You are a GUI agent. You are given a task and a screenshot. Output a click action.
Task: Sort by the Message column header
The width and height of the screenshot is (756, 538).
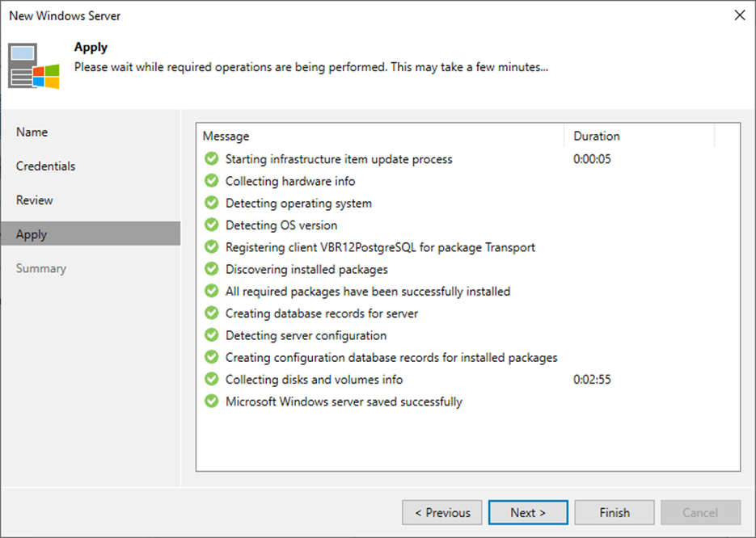point(380,137)
